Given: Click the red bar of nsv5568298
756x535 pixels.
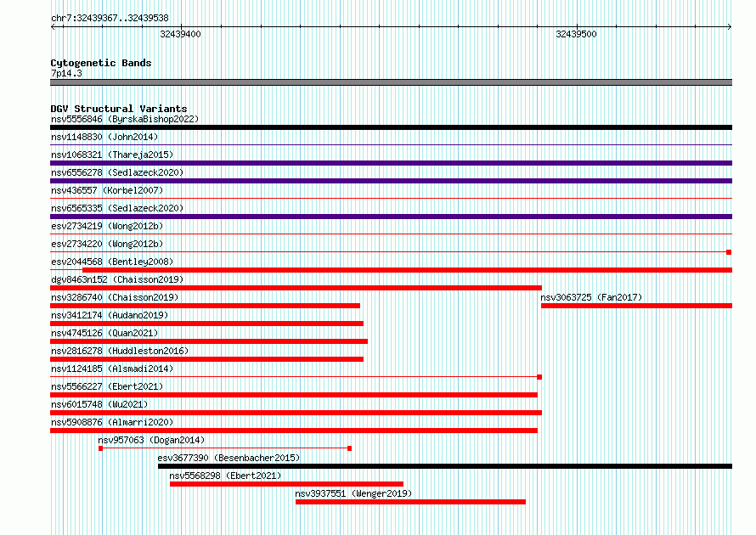Looking at the screenshot, I should (x=286, y=484).
